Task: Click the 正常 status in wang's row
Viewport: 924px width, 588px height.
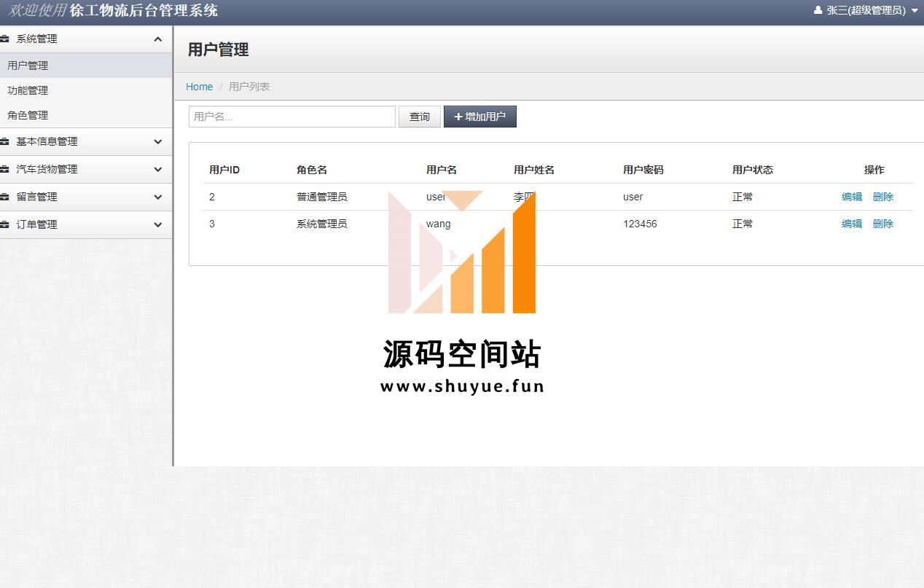Action: (x=743, y=224)
